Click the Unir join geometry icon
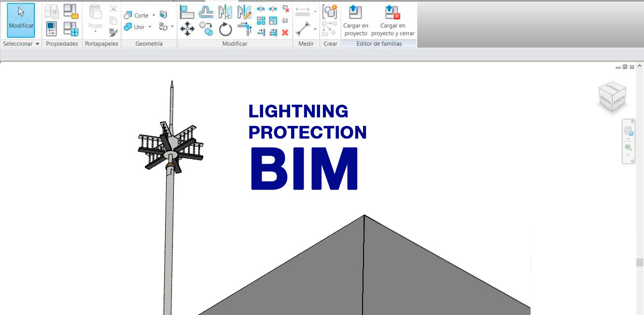 click(x=128, y=27)
